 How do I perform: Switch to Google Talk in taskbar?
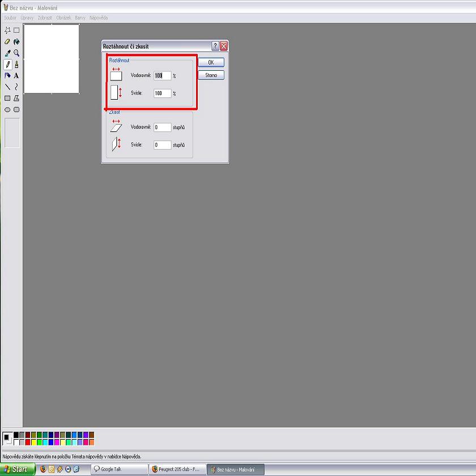pyautogui.click(x=118, y=469)
